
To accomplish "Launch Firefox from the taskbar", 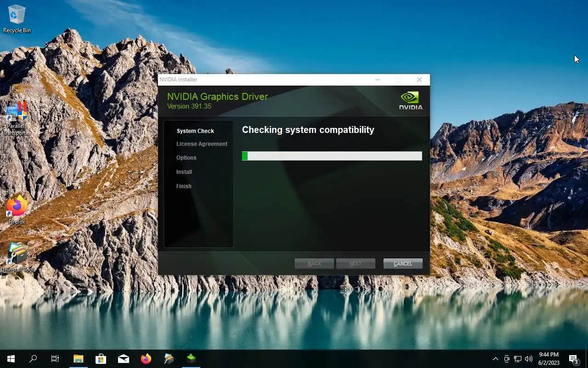I will (146, 359).
